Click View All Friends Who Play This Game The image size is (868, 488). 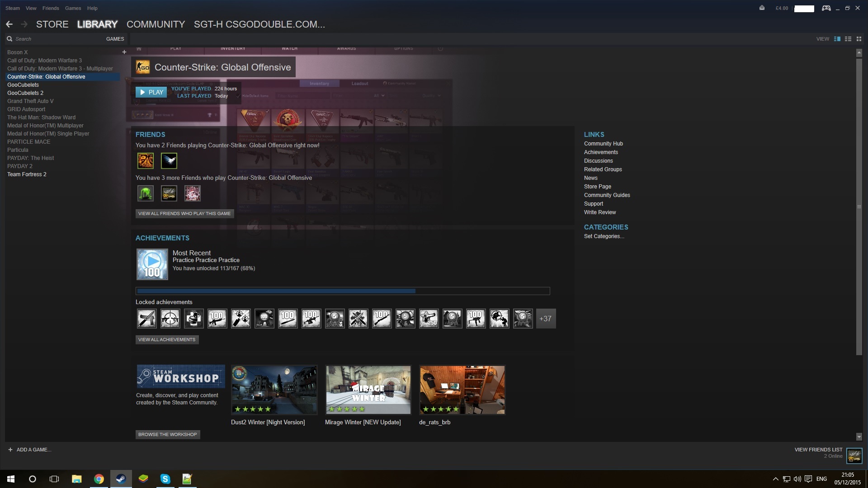click(x=184, y=214)
